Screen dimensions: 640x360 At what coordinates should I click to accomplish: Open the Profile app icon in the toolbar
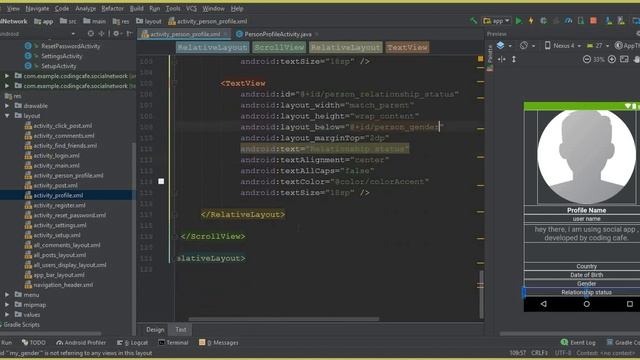(568, 21)
